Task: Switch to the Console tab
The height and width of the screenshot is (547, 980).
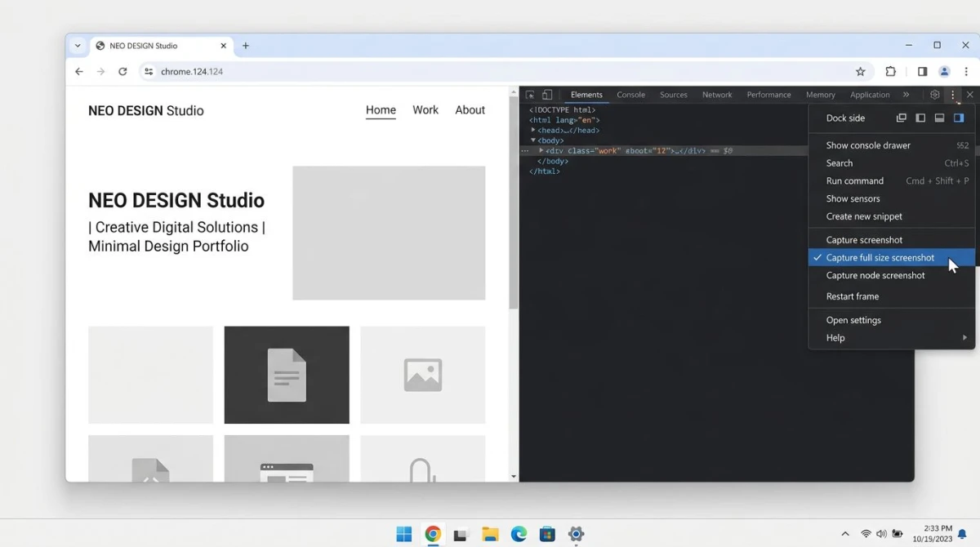Action: pos(630,95)
